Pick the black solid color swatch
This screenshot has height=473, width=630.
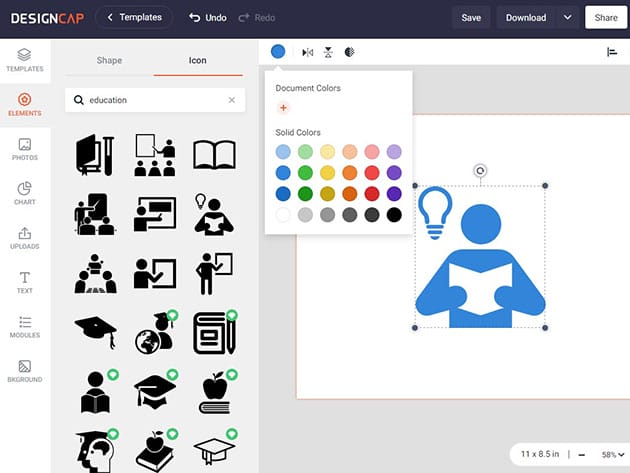(x=394, y=214)
